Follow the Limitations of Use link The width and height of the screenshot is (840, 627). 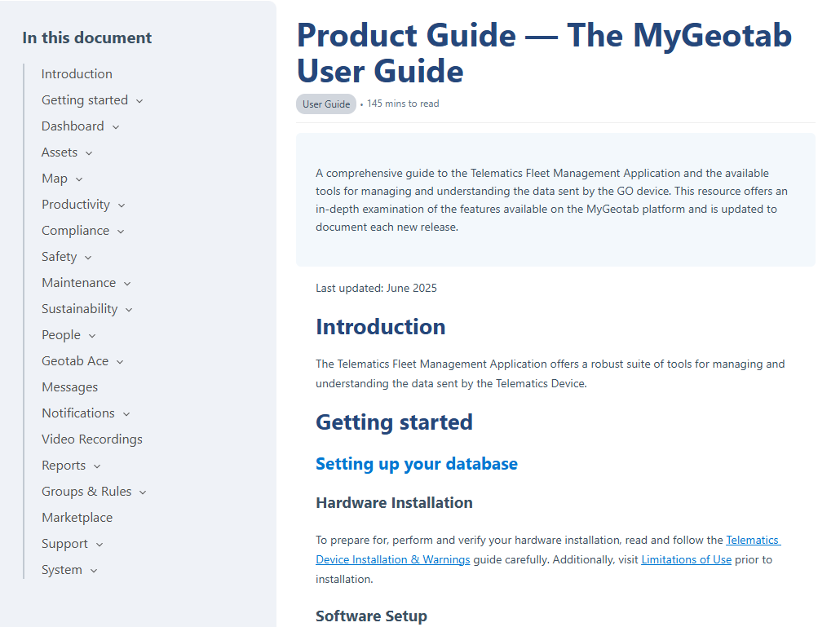[x=686, y=559]
